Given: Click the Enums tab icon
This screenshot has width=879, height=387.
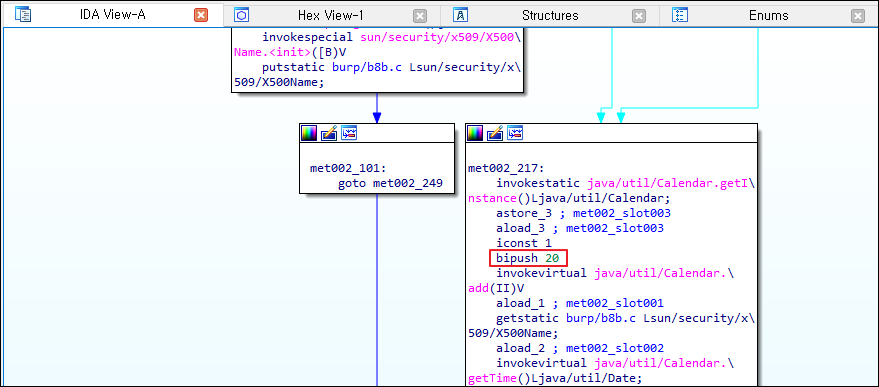Looking at the screenshot, I should pyautogui.click(x=679, y=15).
